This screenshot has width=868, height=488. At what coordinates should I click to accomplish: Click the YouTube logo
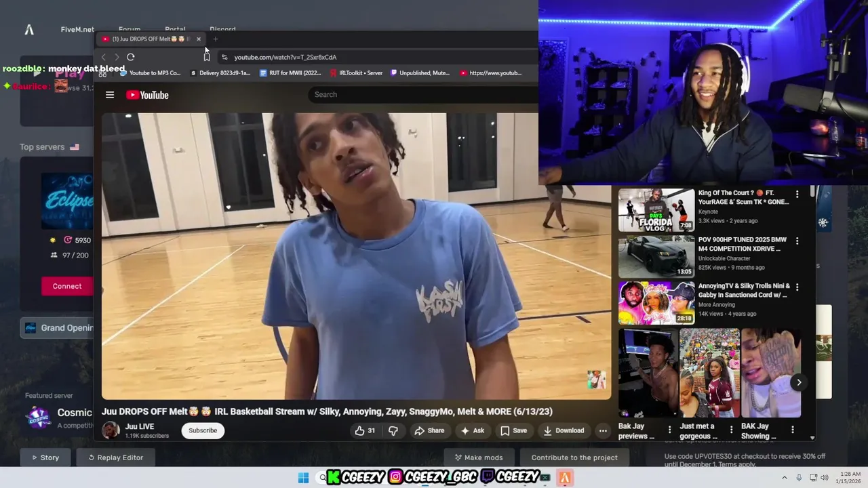point(147,95)
